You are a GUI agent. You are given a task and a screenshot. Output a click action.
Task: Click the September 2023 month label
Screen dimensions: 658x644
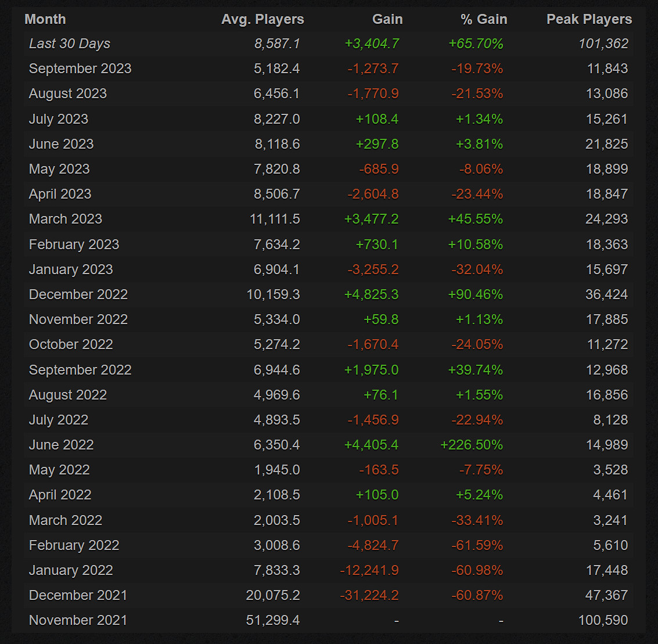click(80, 69)
